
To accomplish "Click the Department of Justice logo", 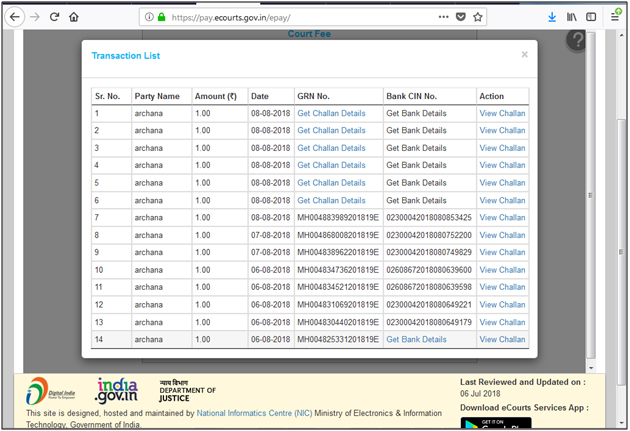I will tap(187, 390).
